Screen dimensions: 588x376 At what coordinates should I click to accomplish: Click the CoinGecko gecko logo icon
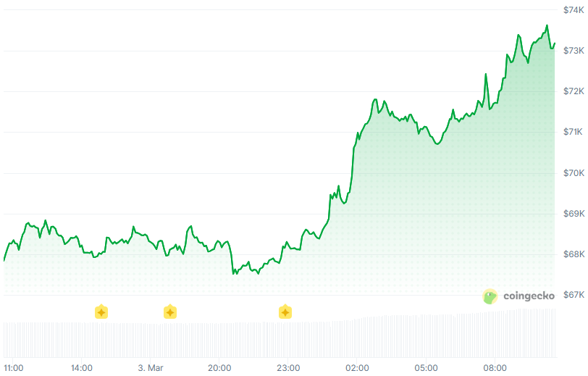(491, 296)
